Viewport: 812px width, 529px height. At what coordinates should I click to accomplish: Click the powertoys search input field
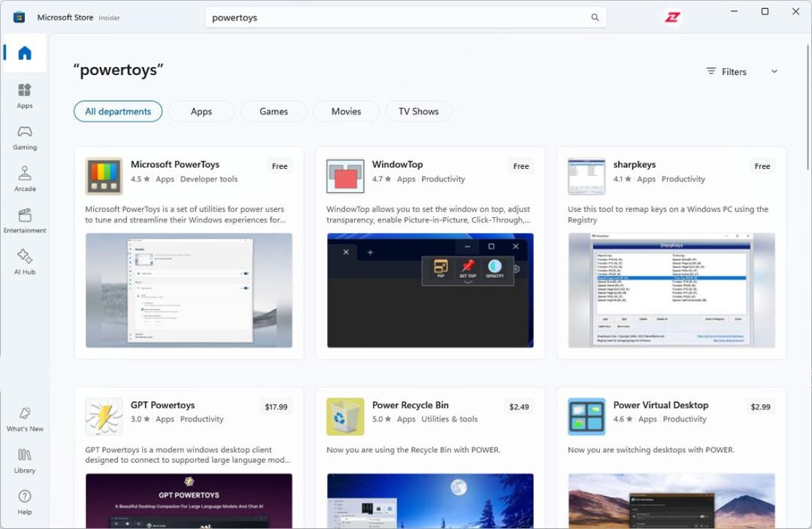click(398, 17)
